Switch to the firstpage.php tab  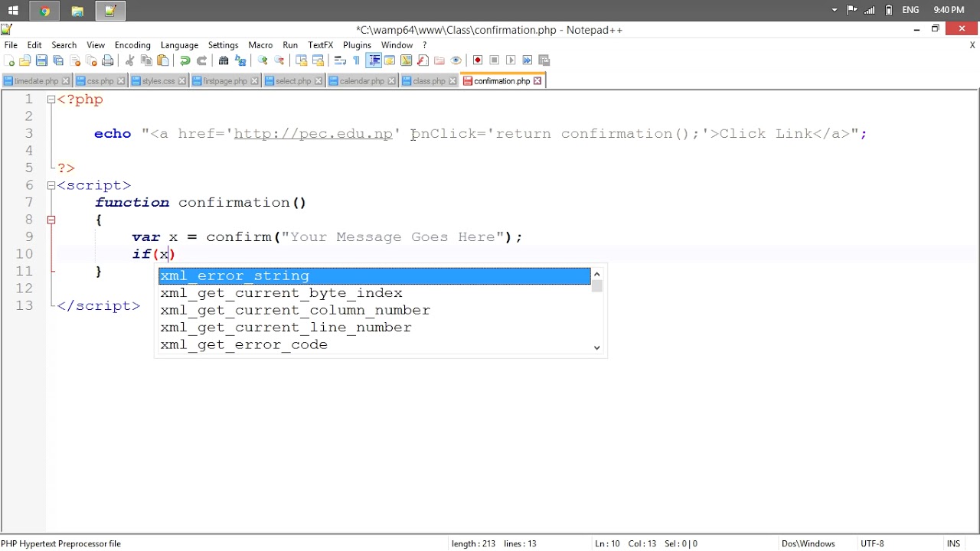pyautogui.click(x=224, y=81)
